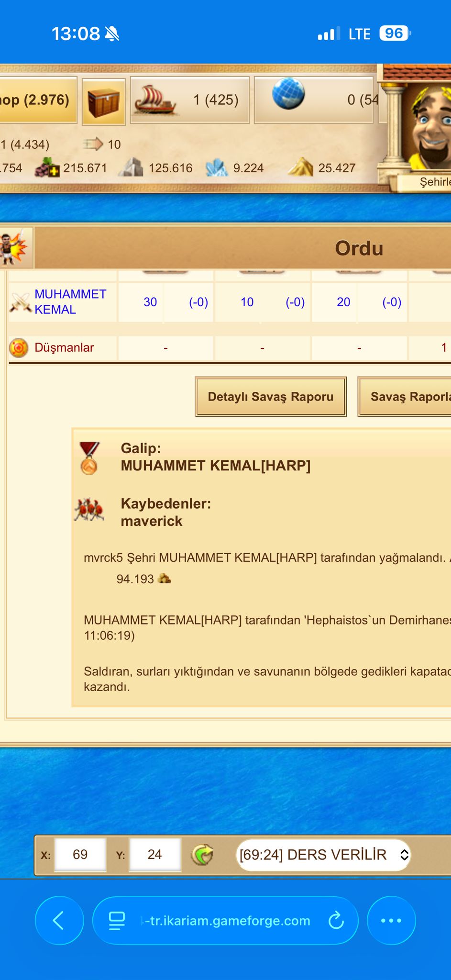Click the world globe icon
The height and width of the screenshot is (980, 451).
click(x=288, y=93)
